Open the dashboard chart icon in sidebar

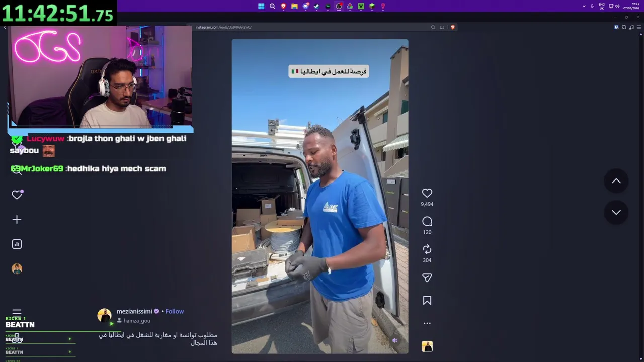(x=17, y=244)
